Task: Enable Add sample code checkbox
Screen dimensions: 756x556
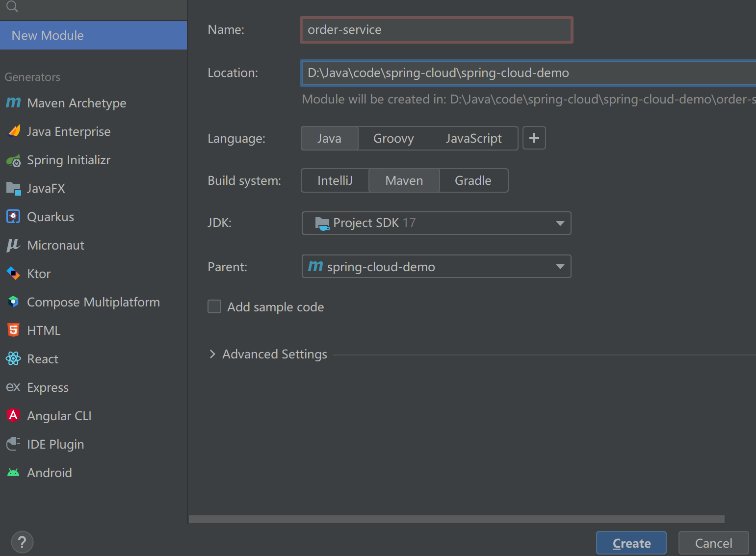Action: 214,306
